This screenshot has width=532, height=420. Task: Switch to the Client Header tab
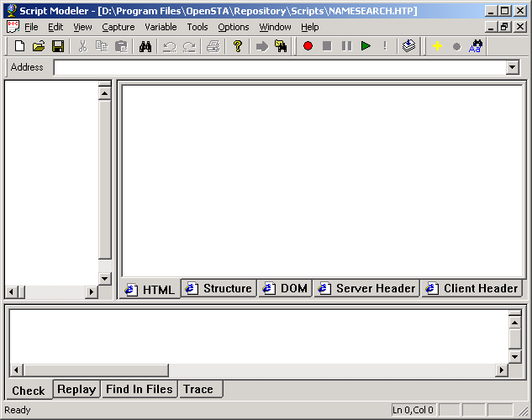click(471, 288)
